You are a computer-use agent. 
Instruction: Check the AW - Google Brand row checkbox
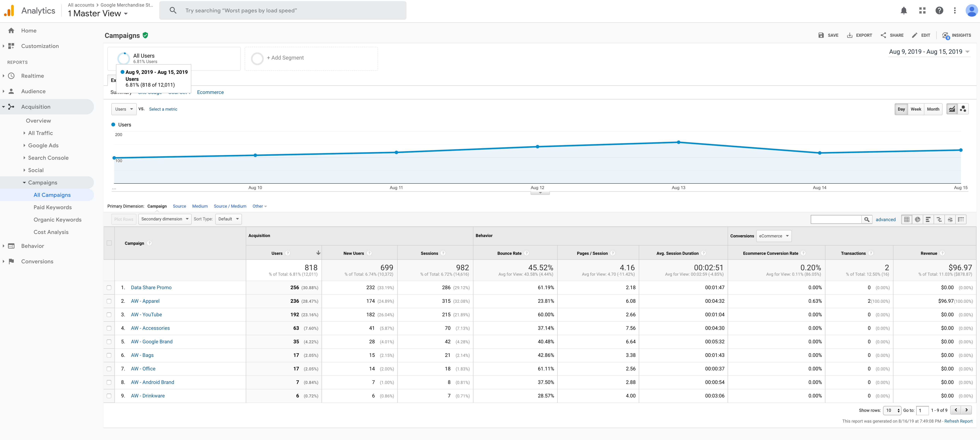pos(109,342)
